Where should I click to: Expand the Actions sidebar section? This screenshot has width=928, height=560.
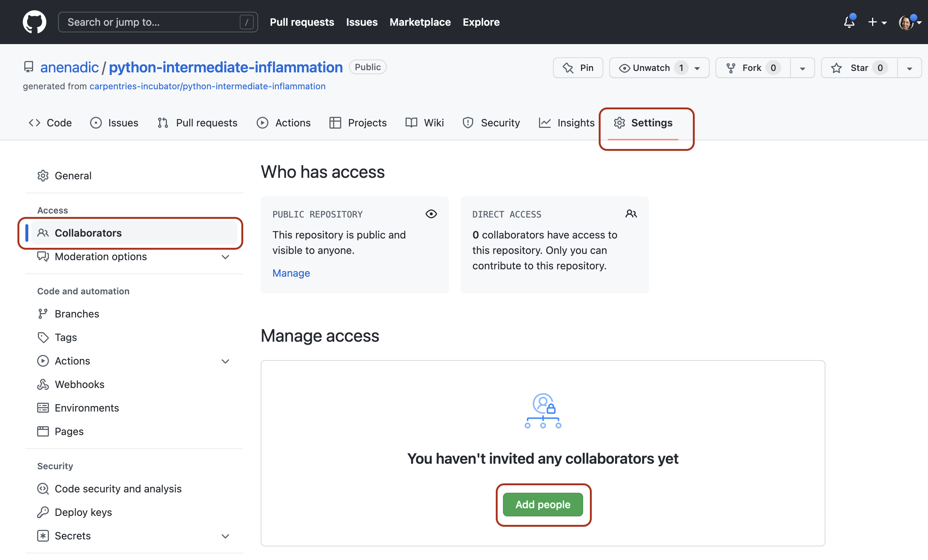point(225,361)
